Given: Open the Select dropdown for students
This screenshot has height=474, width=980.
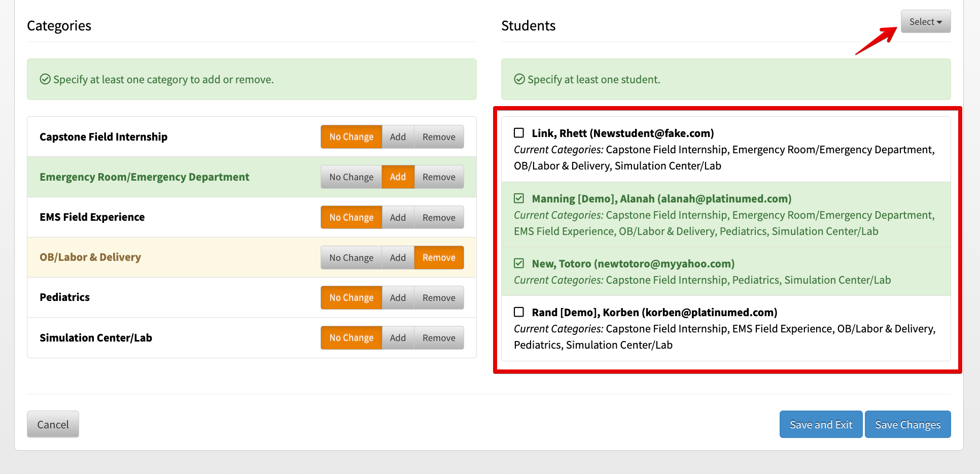Looking at the screenshot, I should pyautogui.click(x=926, y=22).
